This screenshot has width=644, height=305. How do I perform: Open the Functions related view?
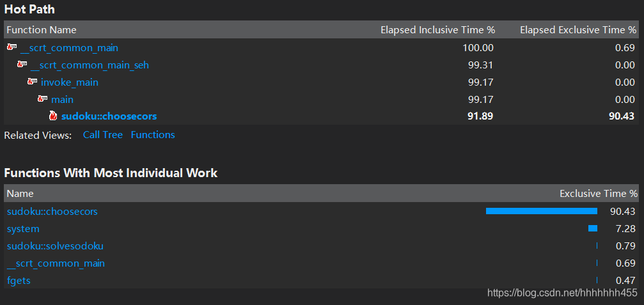153,135
